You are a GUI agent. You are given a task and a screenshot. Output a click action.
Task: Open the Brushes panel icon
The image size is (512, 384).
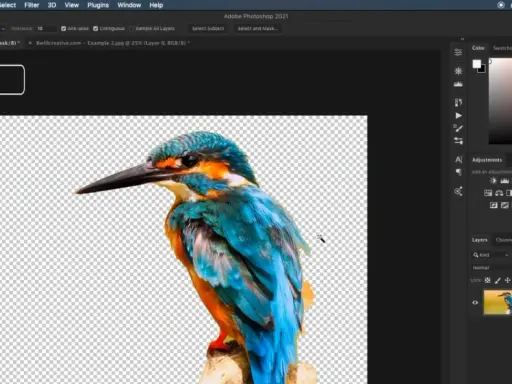(458, 128)
